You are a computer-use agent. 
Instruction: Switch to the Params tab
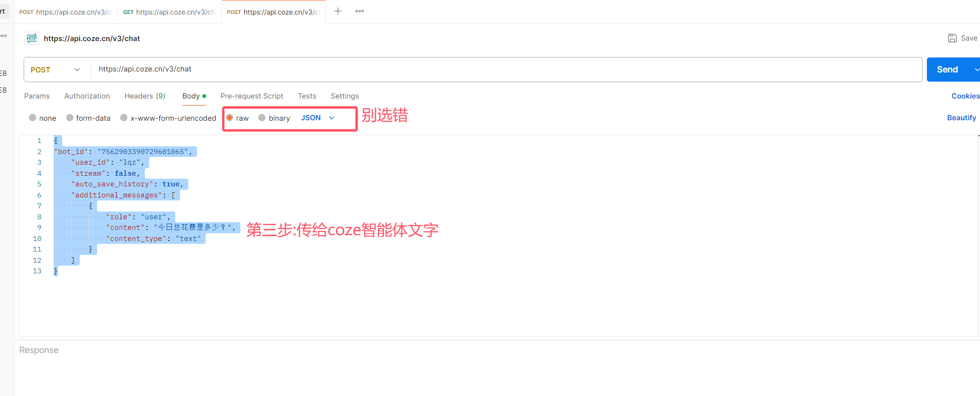click(x=37, y=96)
